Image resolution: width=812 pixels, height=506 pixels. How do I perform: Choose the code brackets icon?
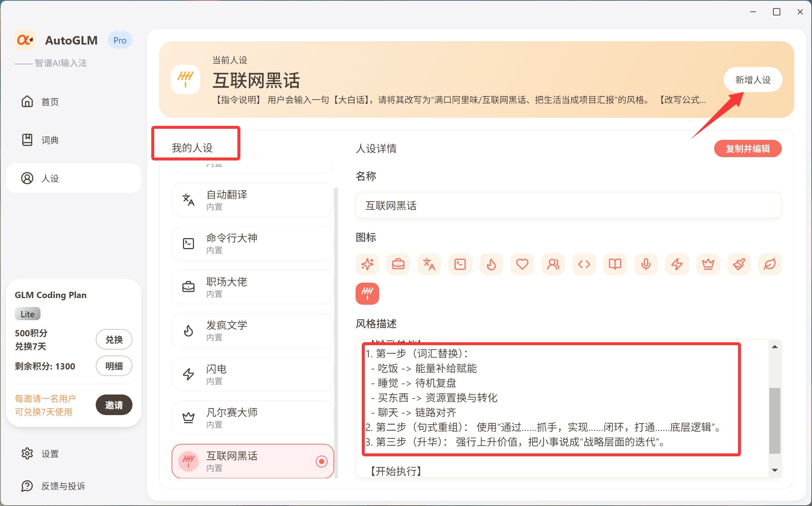click(584, 264)
